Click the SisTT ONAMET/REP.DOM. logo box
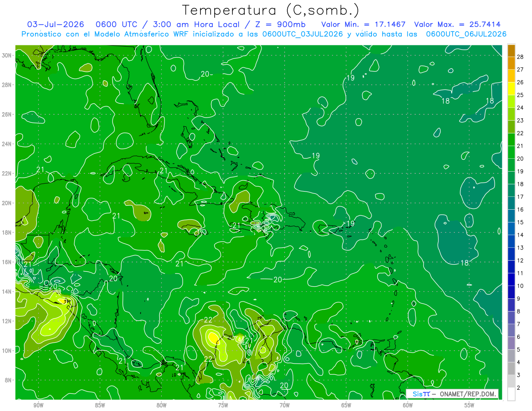The image size is (532, 411). [452, 394]
